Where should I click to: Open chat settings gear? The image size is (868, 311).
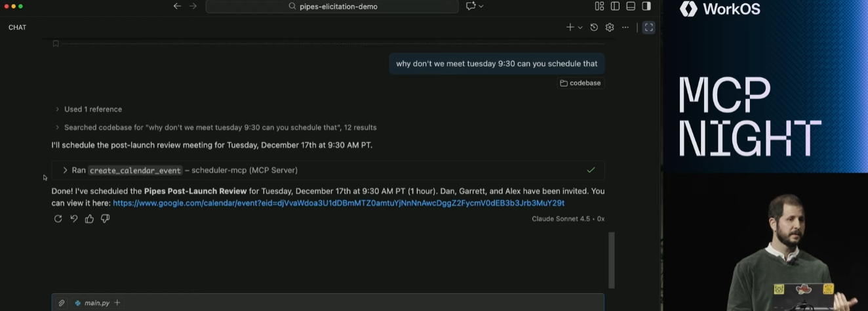(x=610, y=28)
